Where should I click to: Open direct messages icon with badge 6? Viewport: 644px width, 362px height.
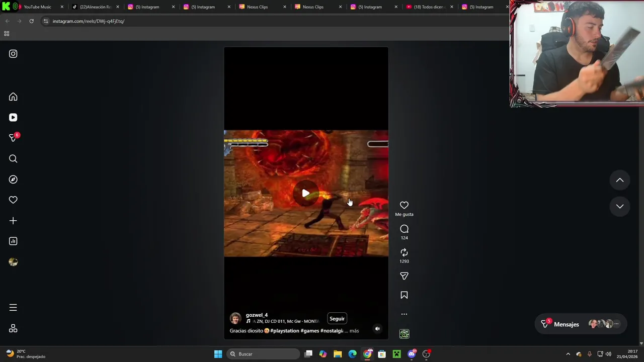coord(14,138)
